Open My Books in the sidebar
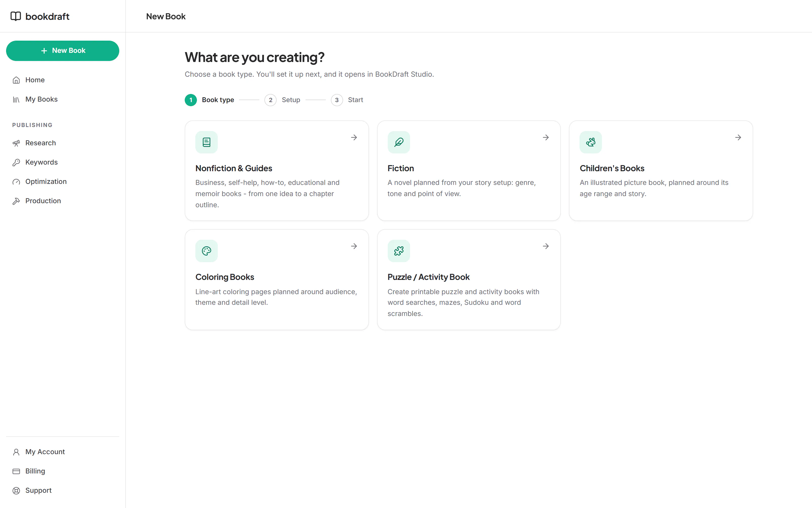This screenshot has height=508, width=812. point(63,99)
